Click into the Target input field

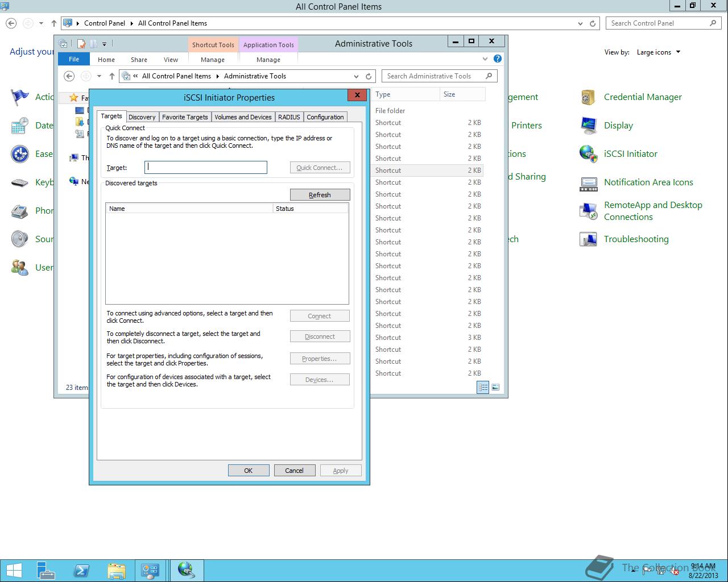point(206,167)
